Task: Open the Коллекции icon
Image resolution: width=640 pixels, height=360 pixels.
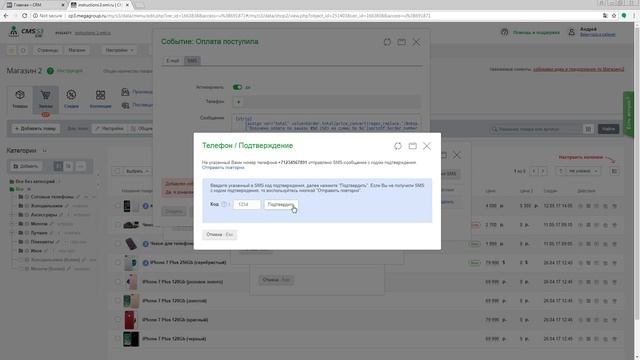Action: [100, 99]
